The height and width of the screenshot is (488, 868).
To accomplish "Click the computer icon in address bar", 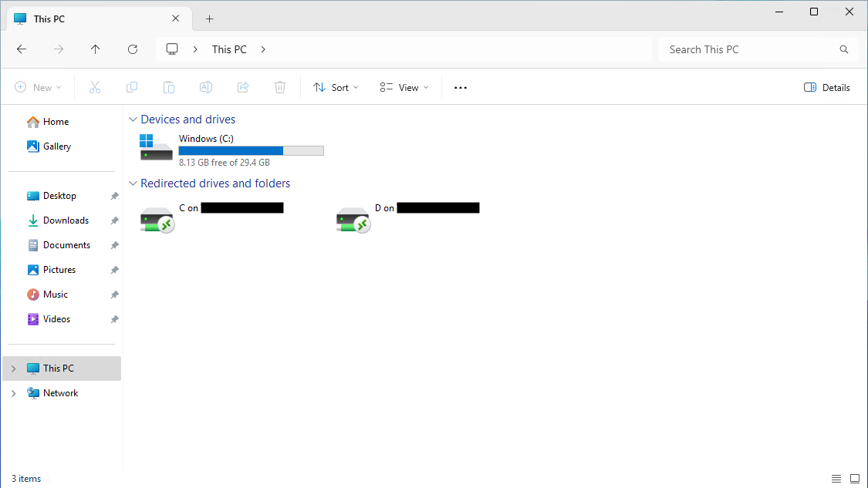I will pos(172,49).
